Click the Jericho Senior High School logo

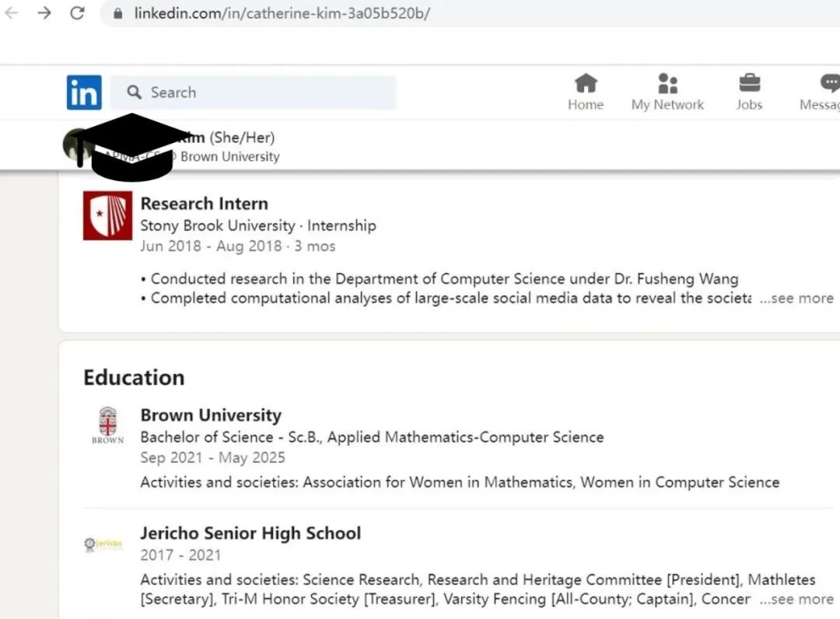(x=103, y=544)
